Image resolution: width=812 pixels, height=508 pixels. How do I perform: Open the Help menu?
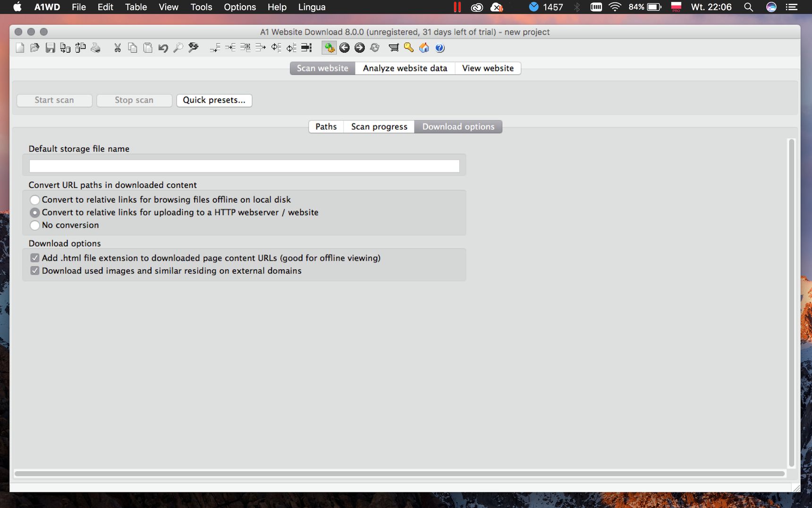(x=277, y=7)
